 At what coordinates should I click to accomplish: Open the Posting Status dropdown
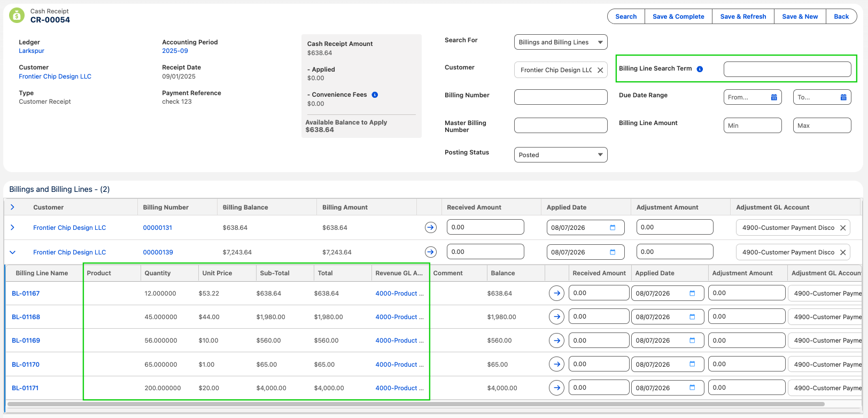[x=561, y=155]
